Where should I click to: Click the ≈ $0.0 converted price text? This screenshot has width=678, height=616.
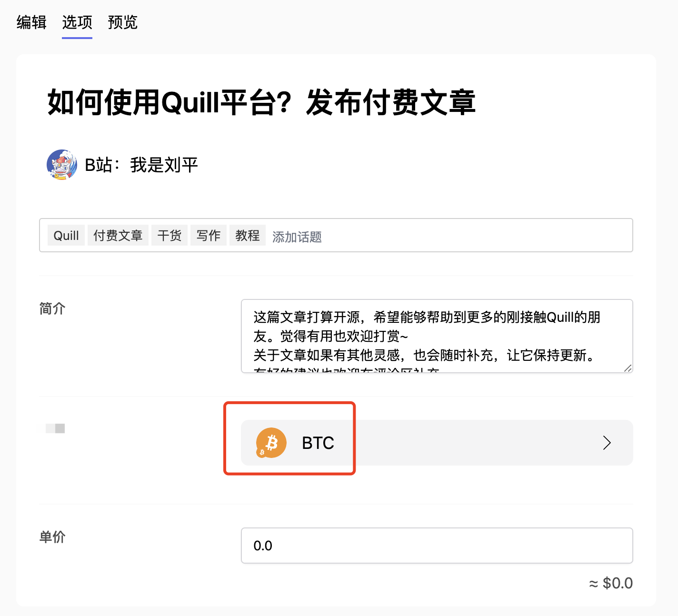tap(611, 583)
